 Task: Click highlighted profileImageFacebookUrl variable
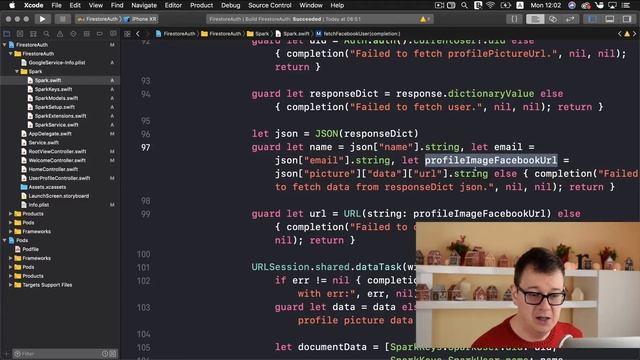coord(491,160)
